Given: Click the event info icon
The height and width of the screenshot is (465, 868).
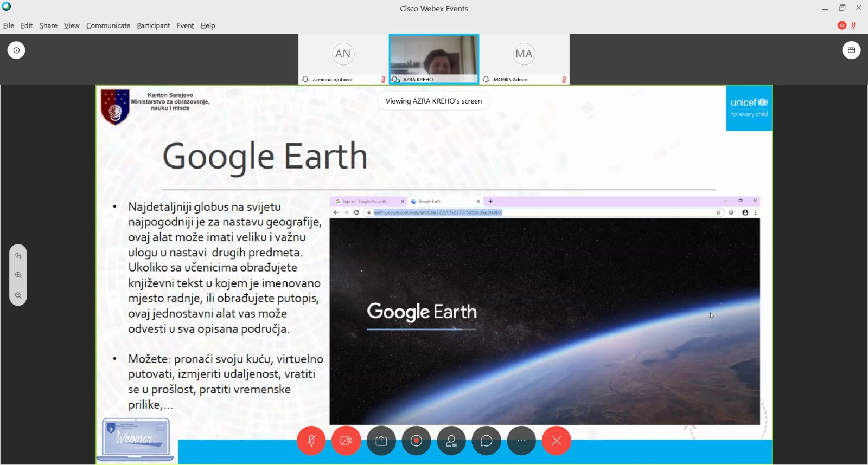Looking at the screenshot, I should tap(16, 50).
